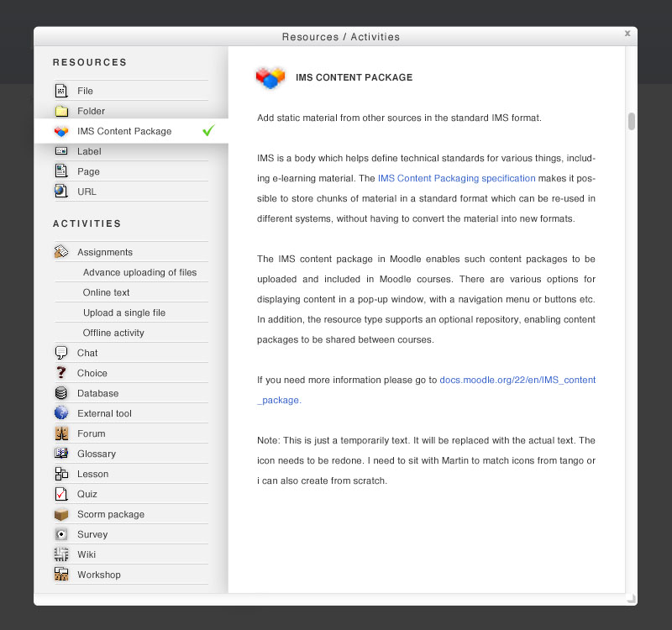The height and width of the screenshot is (630, 672).
Task: Click the Wiki icon
Action: [61, 554]
